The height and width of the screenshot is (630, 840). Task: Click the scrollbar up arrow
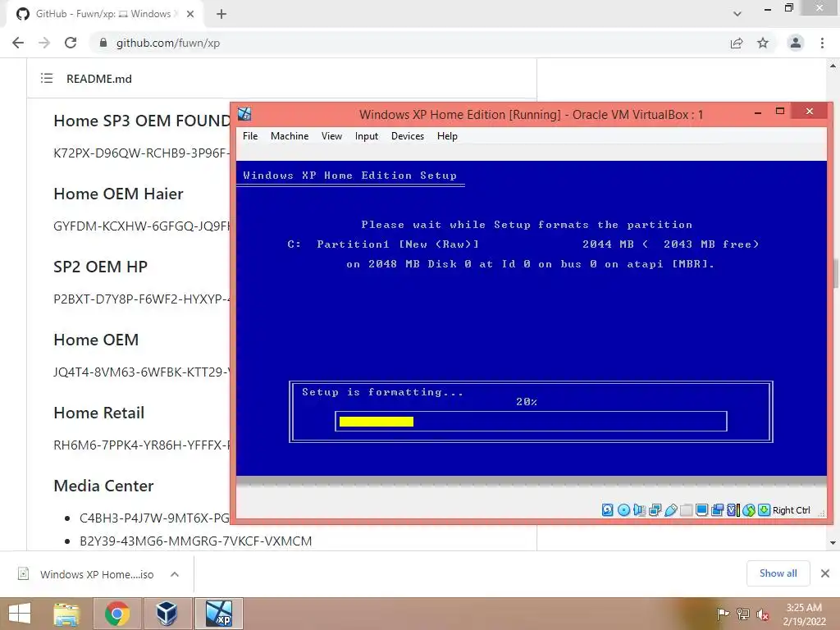click(833, 66)
